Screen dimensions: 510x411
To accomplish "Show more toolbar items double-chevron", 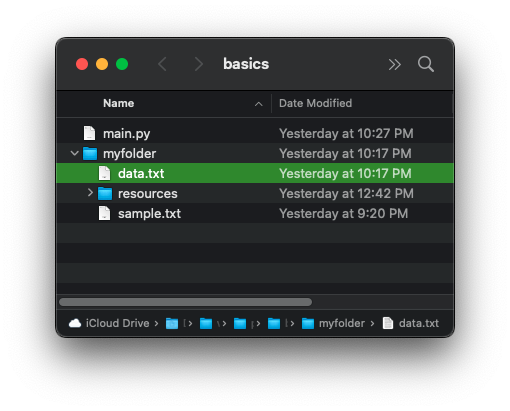I will click(x=395, y=64).
